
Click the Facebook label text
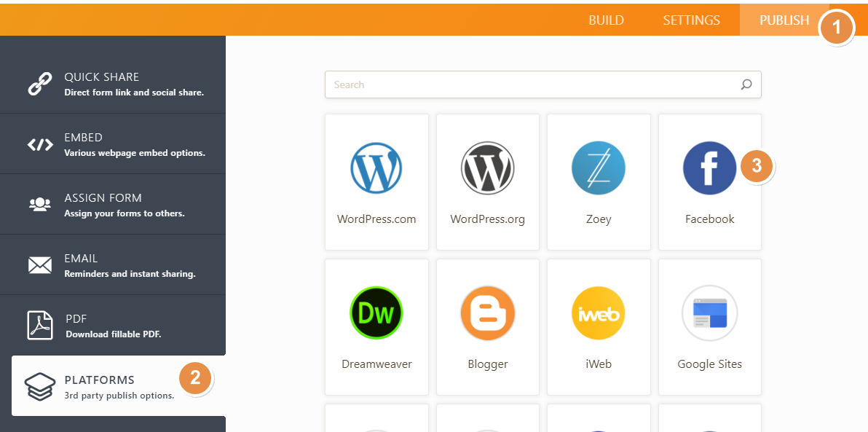709,219
